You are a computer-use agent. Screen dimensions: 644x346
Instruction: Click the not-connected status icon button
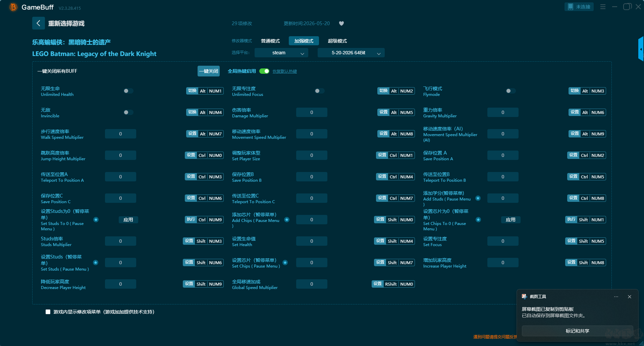(x=579, y=7)
